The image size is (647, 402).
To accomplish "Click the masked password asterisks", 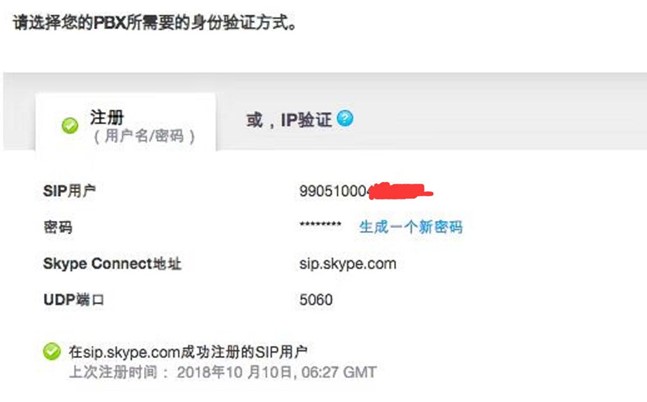I will [320, 225].
